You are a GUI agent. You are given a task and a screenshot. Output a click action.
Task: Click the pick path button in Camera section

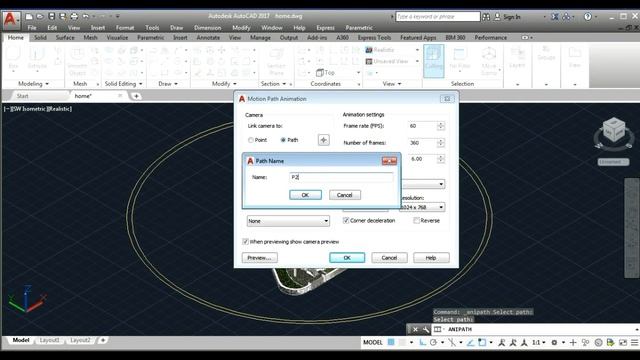click(x=324, y=140)
